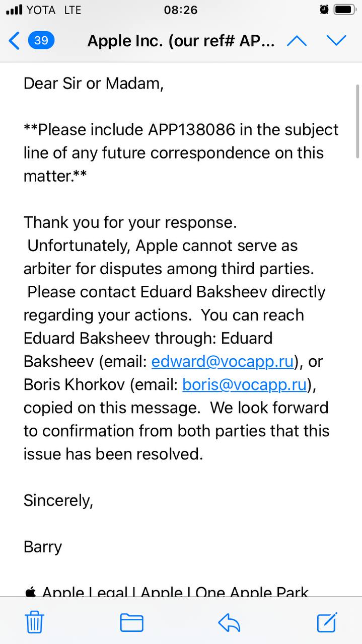Go to next message with down arrow
The height and width of the screenshot is (644, 362).
point(336,41)
